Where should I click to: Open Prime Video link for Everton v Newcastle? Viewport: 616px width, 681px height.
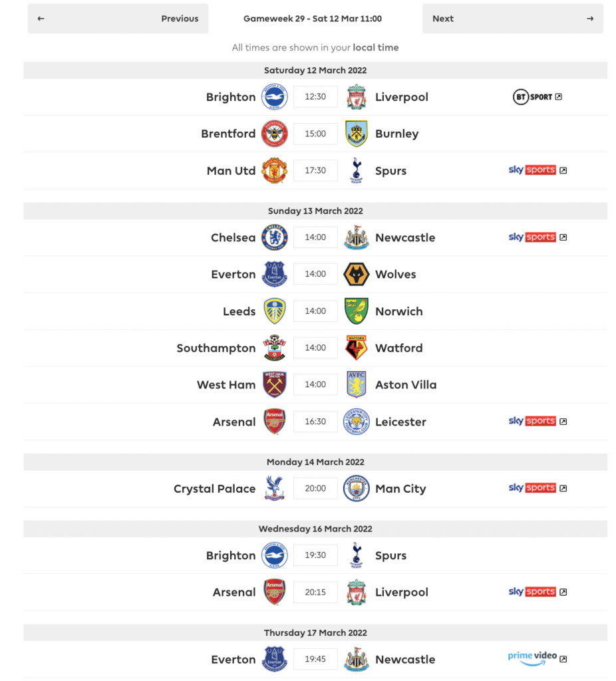[538, 658]
